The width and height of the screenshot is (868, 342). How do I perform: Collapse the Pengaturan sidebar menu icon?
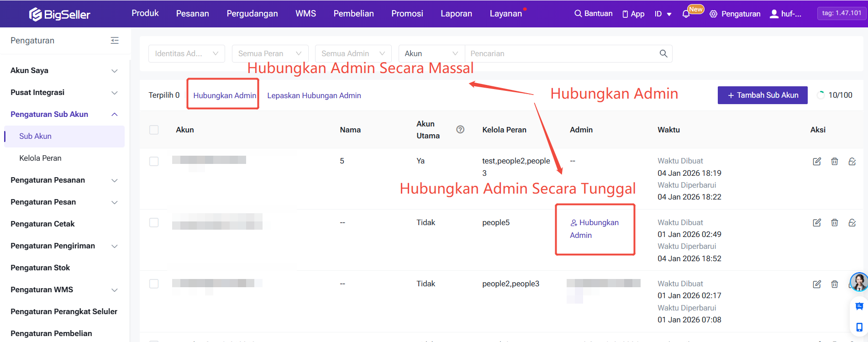click(x=115, y=41)
